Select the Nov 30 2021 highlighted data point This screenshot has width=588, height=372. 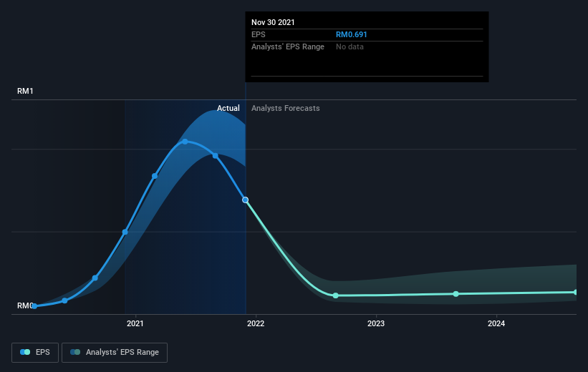pyautogui.click(x=245, y=200)
